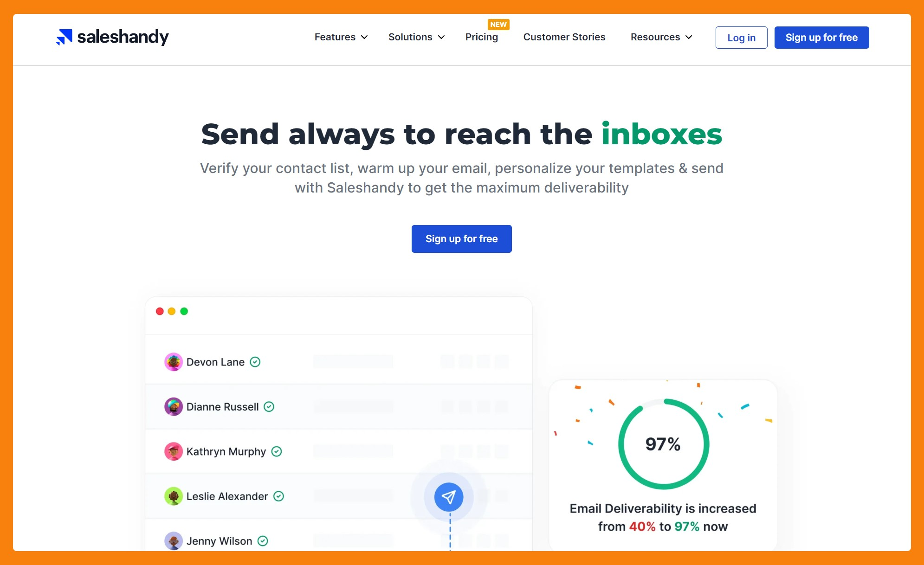Click the hero Sign up for free CTA button

(x=461, y=238)
